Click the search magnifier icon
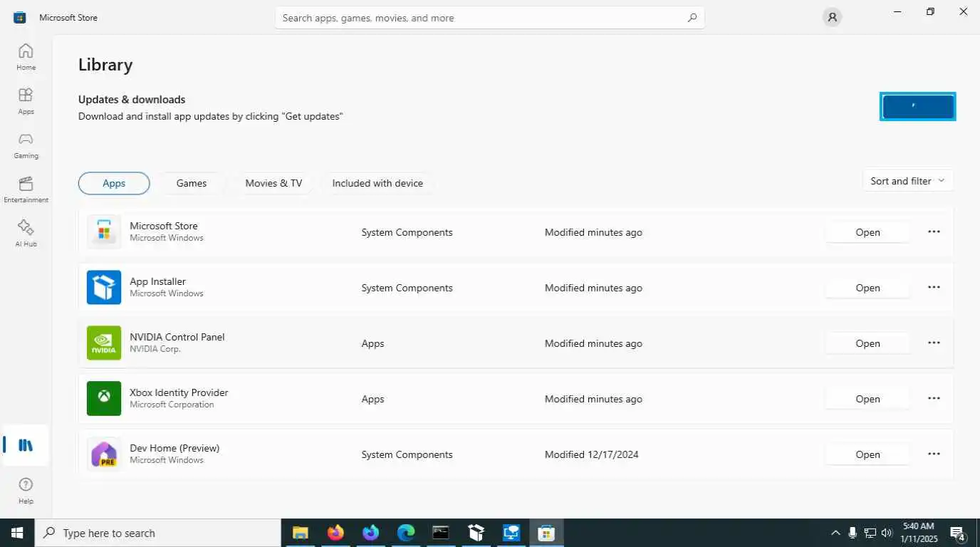Screen dimensions: 980x547 click(692, 18)
